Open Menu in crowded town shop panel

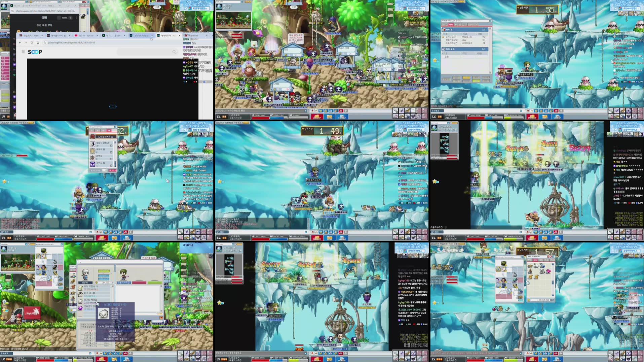(x=329, y=117)
